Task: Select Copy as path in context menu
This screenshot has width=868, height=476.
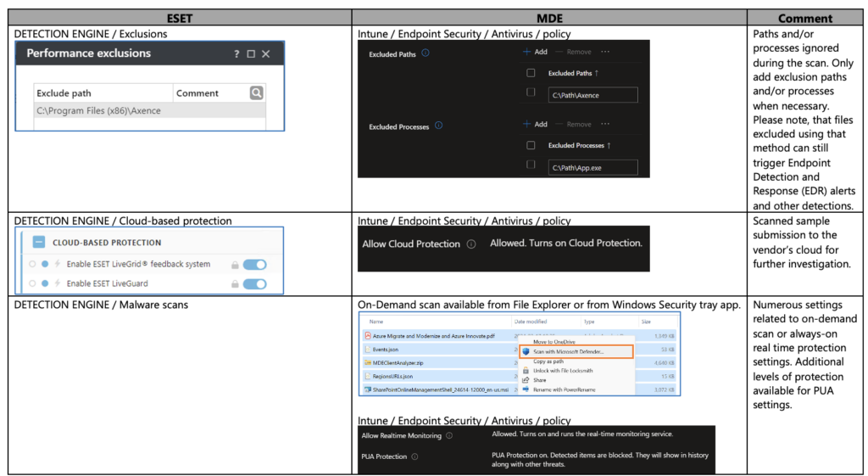Action: (x=549, y=361)
